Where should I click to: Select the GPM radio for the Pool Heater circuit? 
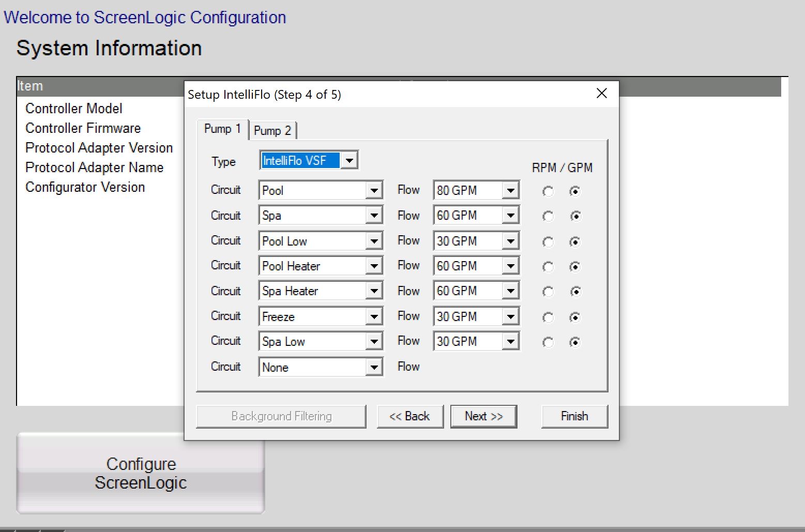[574, 267]
